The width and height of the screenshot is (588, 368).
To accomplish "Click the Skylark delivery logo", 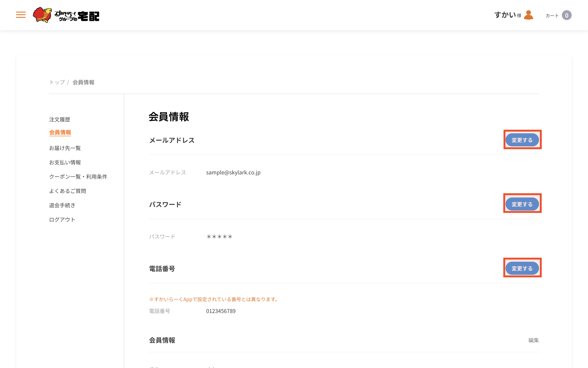I will point(66,15).
